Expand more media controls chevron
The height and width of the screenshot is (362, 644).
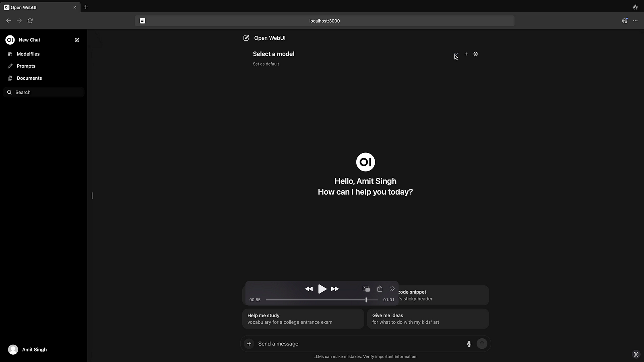point(392,289)
